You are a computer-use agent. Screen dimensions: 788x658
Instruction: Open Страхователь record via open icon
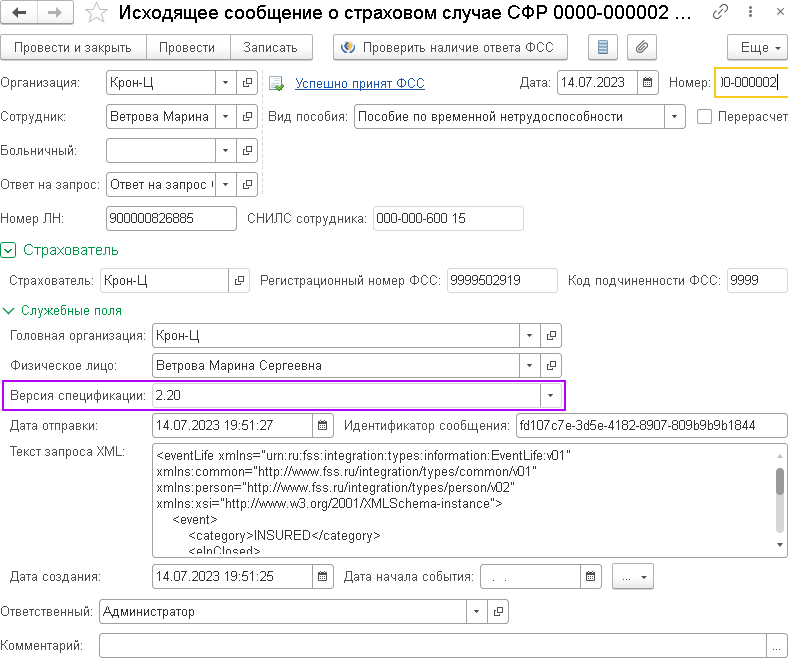click(239, 280)
